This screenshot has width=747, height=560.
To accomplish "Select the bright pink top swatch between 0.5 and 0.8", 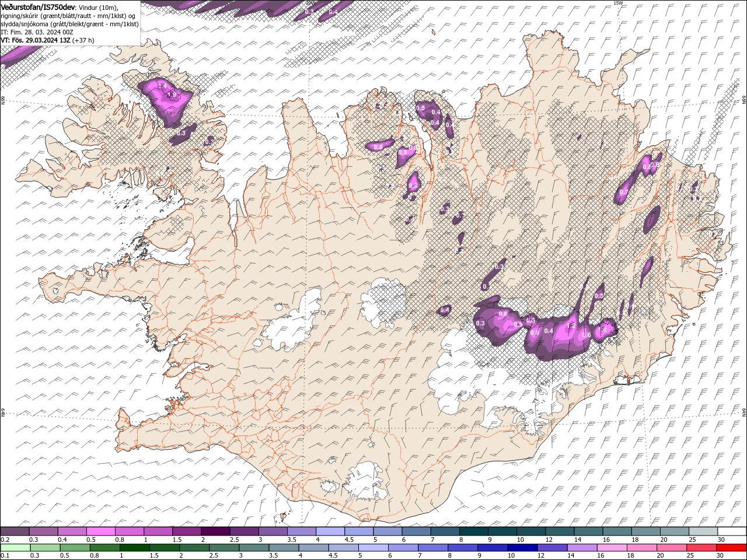I will (x=100, y=531).
